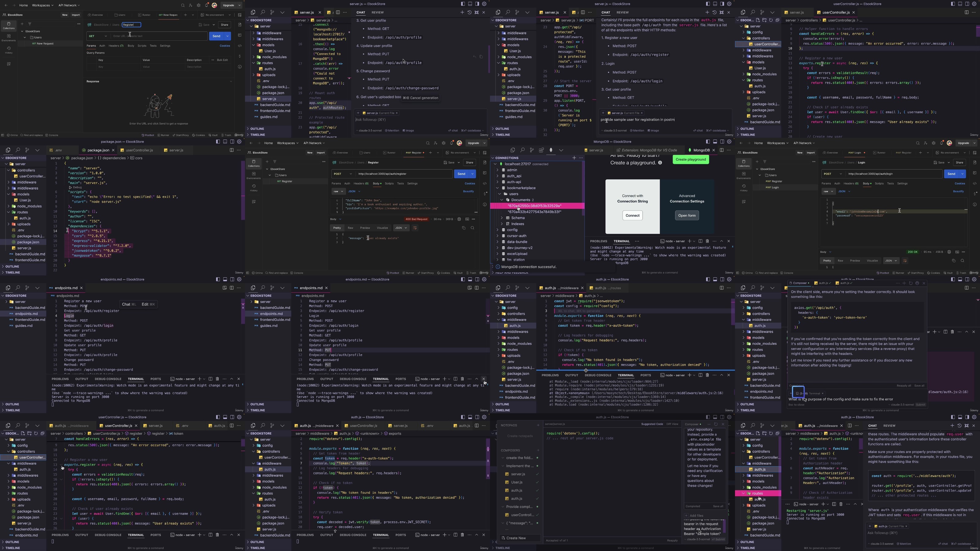Click Create New in the Composer sidebar

tap(520, 538)
